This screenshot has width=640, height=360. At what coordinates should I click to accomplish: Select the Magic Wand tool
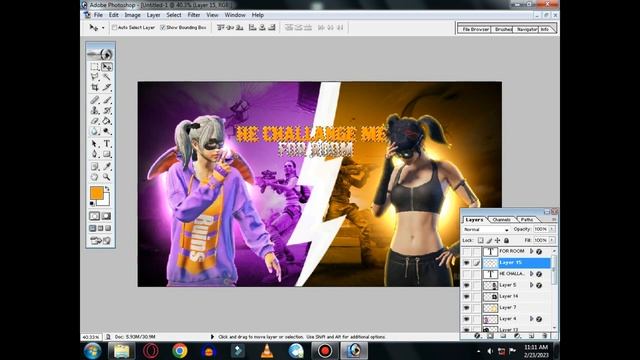[107, 77]
